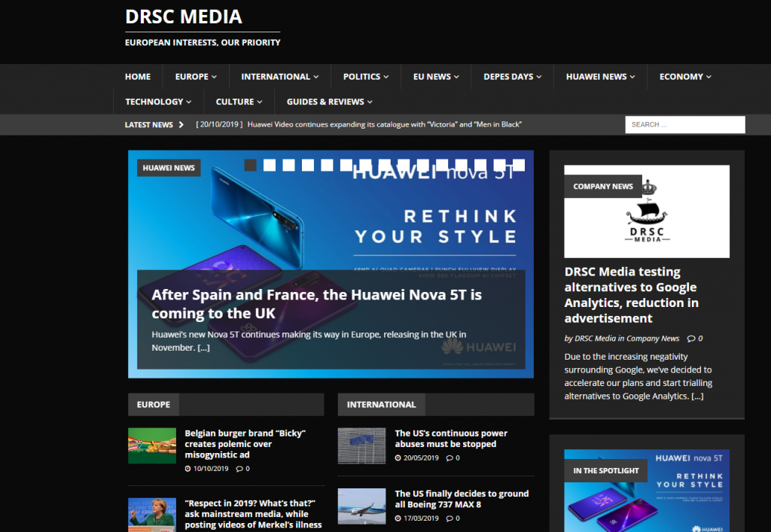The image size is (771, 532).
Task: Click the [ 20/10/2019 ] date in the news ticker
Action: pyautogui.click(x=219, y=125)
